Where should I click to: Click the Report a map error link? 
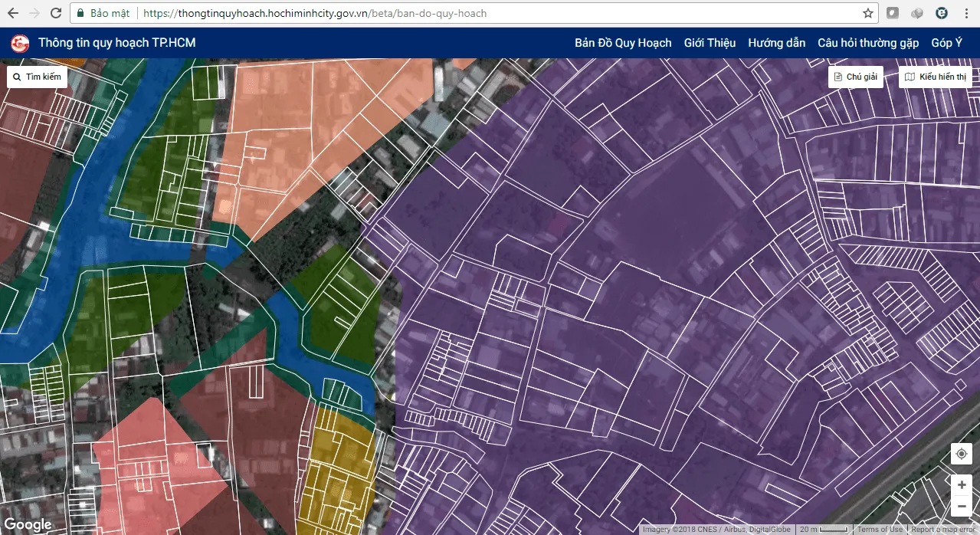[x=942, y=528]
